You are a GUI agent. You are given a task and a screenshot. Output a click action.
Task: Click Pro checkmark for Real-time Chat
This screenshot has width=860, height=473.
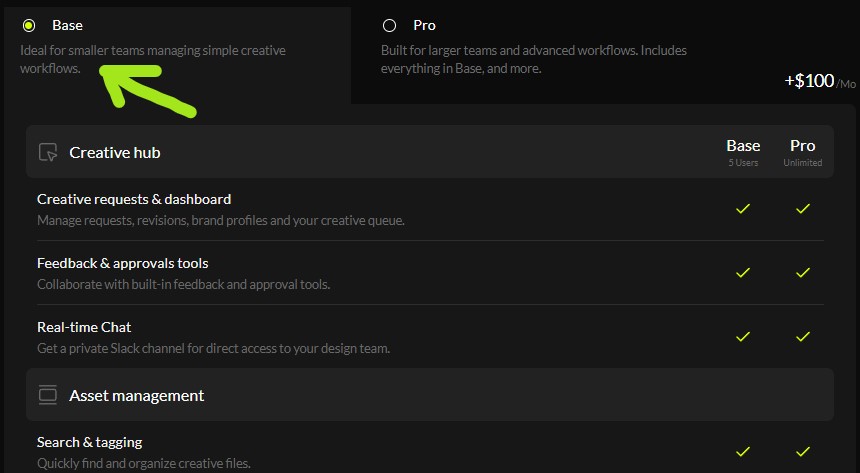pos(803,337)
